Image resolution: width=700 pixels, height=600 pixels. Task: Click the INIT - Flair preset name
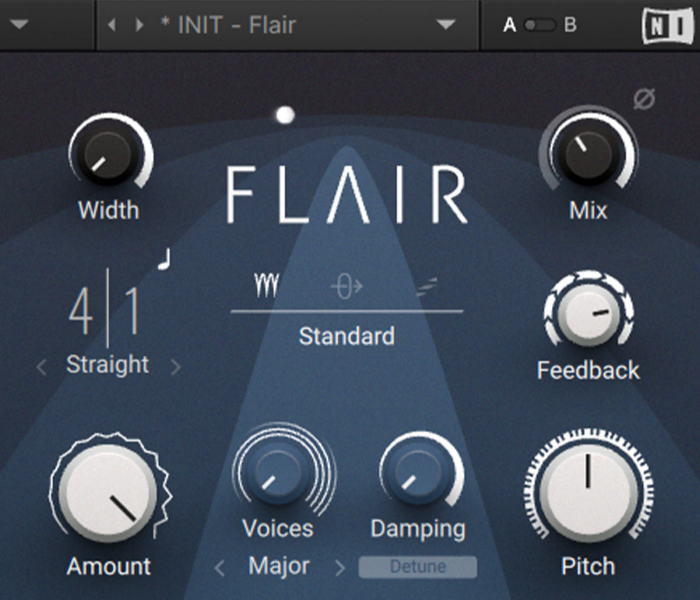(228, 25)
